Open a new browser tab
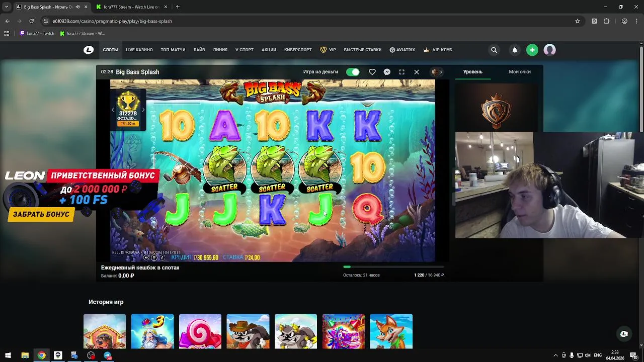Image resolution: width=644 pixels, height=362 pixels. tap(178, 7)
